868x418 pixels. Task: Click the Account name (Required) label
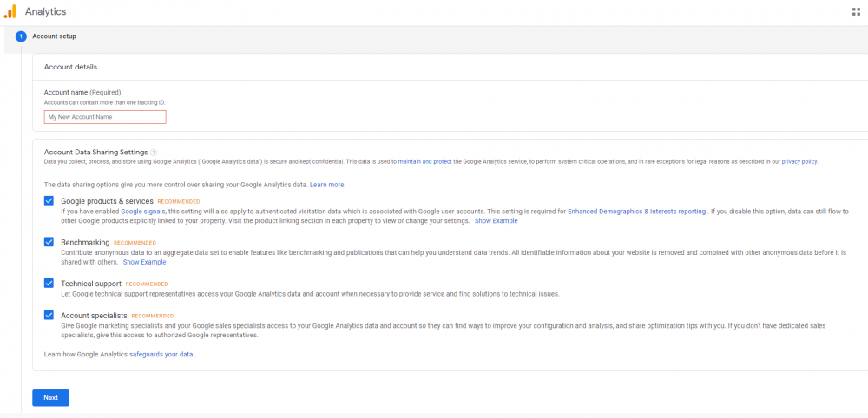coord(82,92)
